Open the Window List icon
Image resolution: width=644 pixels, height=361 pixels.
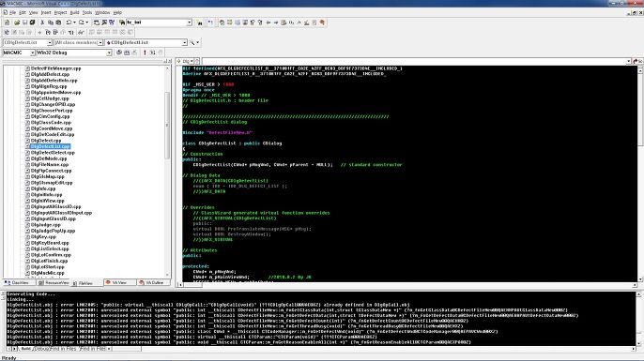pyautogui.click(x=112, y=23)
